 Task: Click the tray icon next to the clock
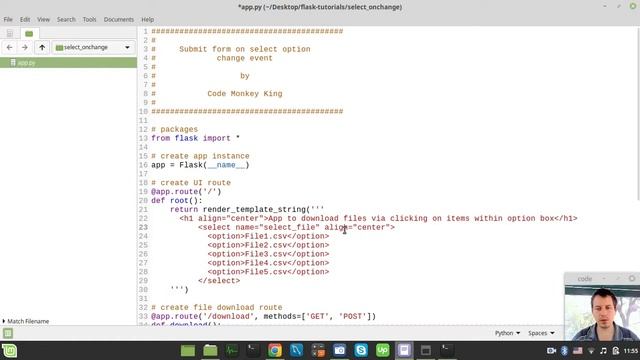click(x=616, y=351)
